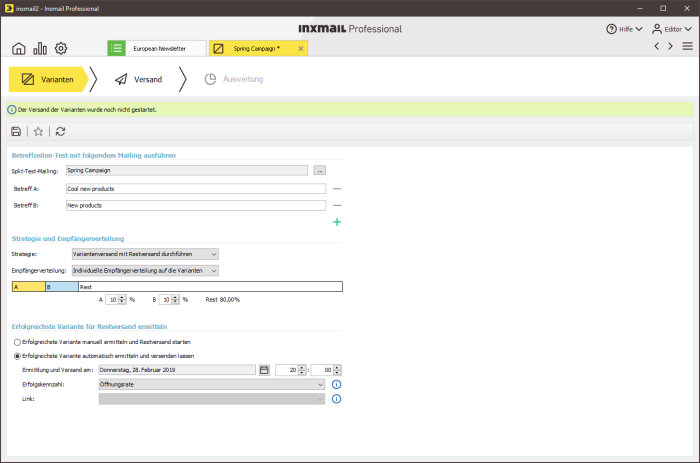This screenshot has height=463, width=700.
Task: Click the Betreff A input field
Action: pos(196,189)
